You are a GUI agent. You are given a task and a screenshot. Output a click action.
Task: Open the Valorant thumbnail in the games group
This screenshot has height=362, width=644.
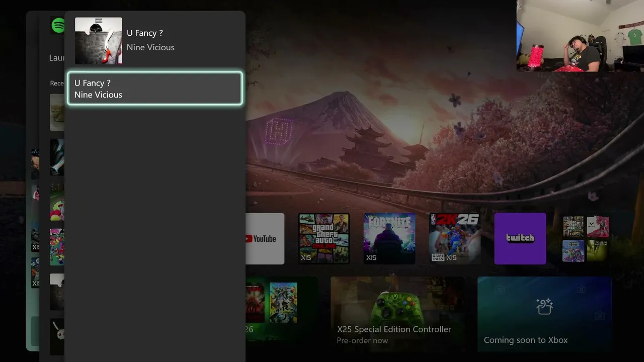[597, 227]
